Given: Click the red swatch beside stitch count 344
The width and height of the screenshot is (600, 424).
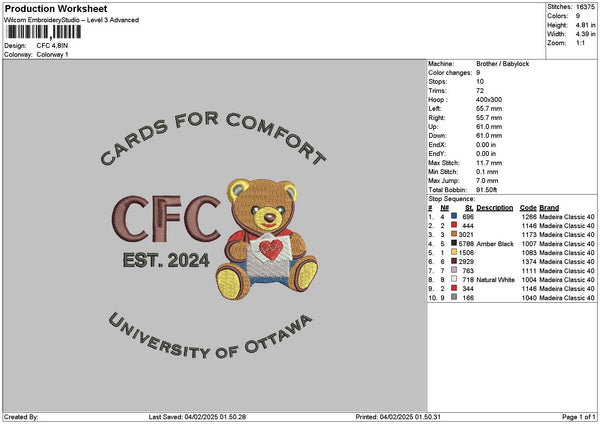Looking at the screenshot, I should (454, 288).
